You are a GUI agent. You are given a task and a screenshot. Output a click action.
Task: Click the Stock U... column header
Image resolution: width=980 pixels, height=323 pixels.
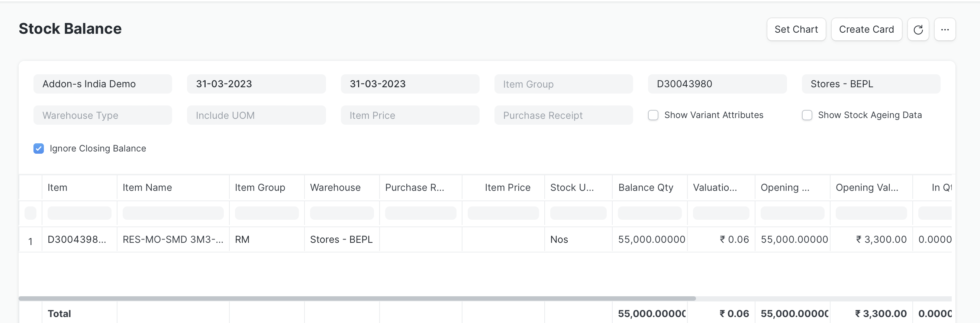(x=578, y=187)
